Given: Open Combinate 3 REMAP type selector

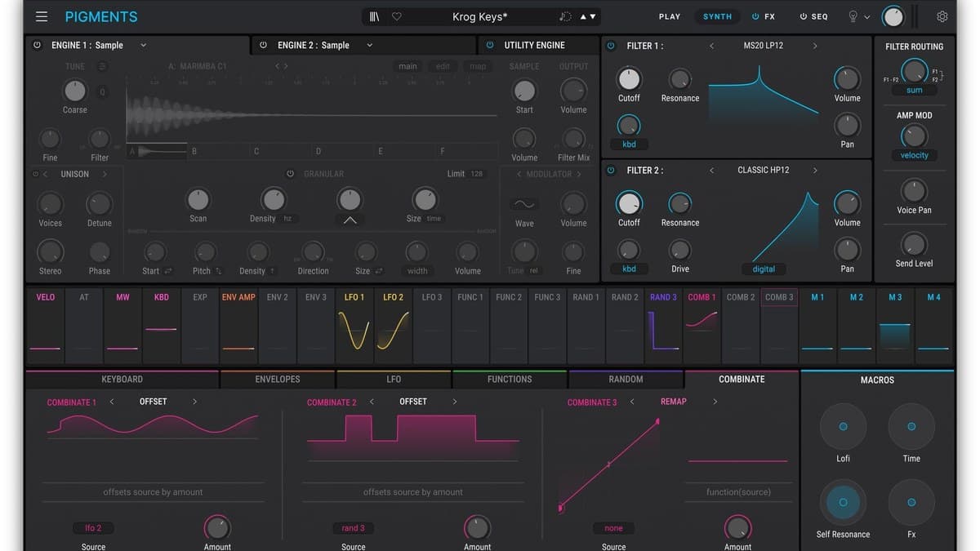Looking at the screenshot, I should pos(674,402).
